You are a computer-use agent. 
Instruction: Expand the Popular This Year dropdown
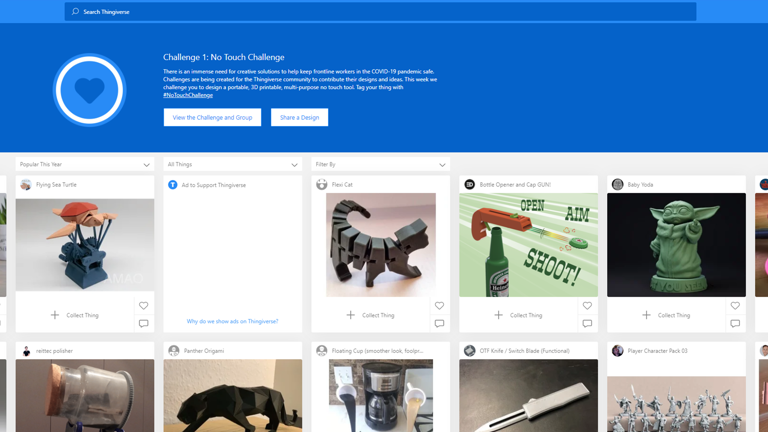click(85, 165)
